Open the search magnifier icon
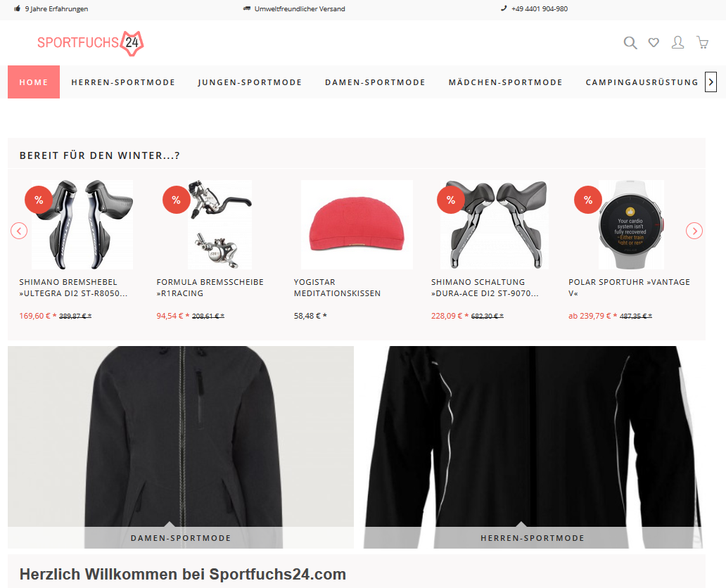The height and width of the screenshot is (588, 726). pyautogui.click(x=630, y=43)
